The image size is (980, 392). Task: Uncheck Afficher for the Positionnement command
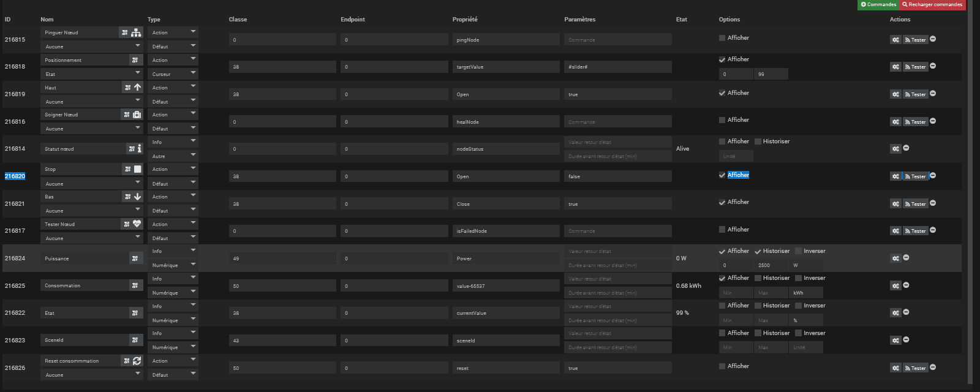point(722,59)
